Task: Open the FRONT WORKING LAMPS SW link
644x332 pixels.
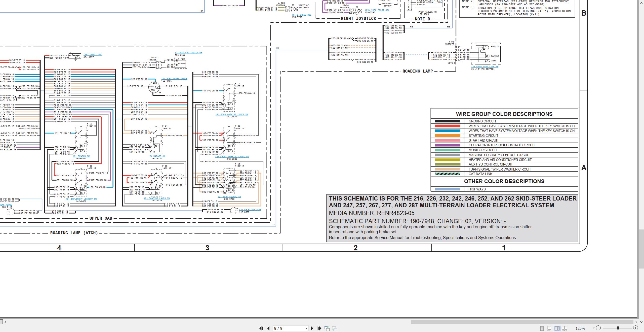Action: (232, 157)
